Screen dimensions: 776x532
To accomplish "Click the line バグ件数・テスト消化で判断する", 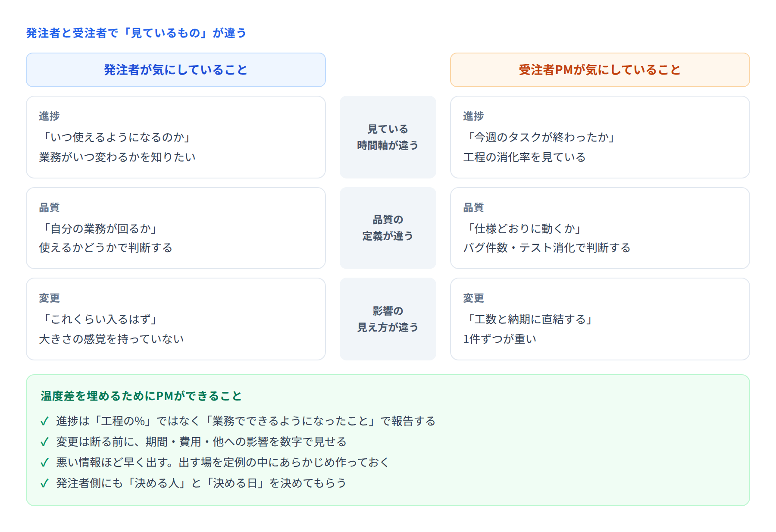I will pos(547,247).
